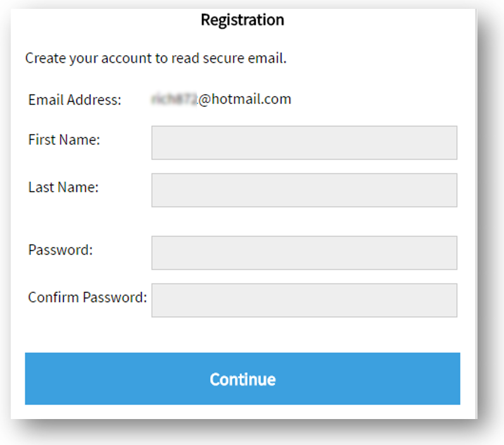Click the "Email Address:" label
This screenshot has height=445, width=504.
pyautogui.click(x=75, y=100)
